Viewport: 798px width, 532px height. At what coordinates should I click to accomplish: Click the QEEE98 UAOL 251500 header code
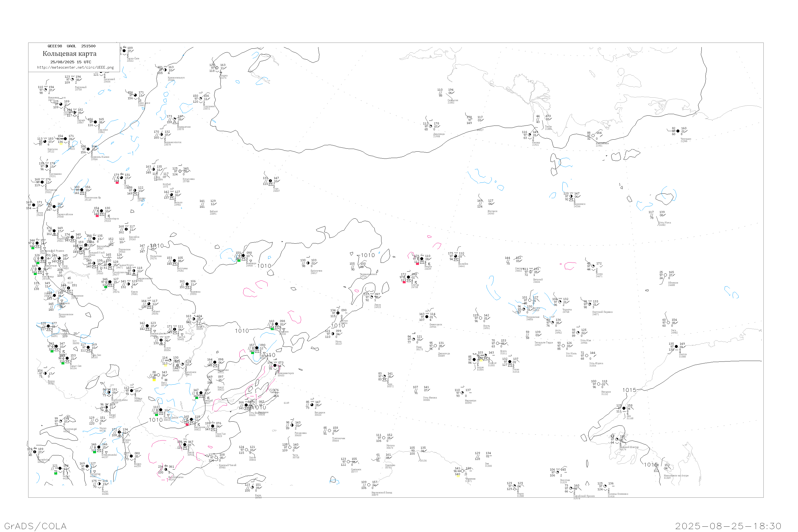click(72, 46)
